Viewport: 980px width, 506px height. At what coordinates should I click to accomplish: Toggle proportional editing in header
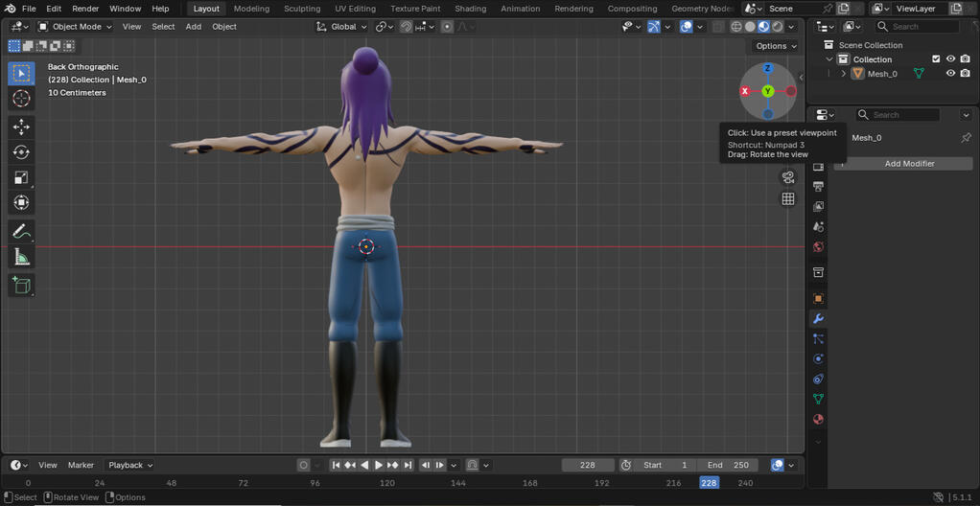[x=447, y=27]
